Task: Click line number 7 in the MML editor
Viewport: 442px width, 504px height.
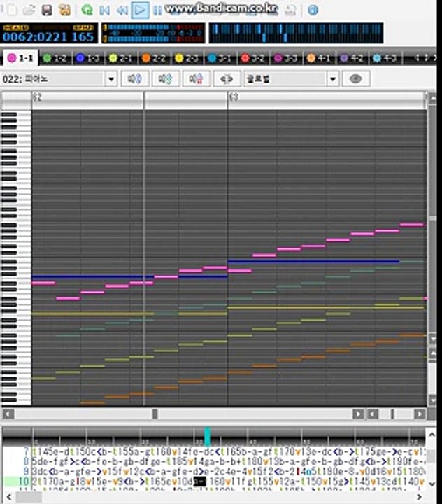Action: click(x=27, y=452)
